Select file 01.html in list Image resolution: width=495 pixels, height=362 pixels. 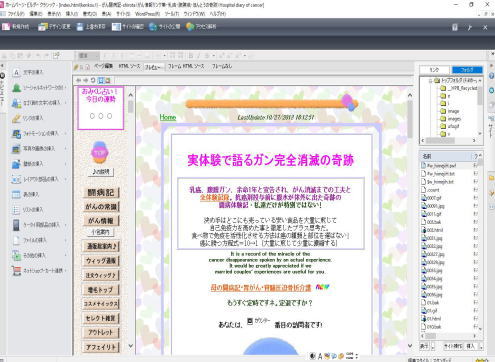[x=432, y=319]
